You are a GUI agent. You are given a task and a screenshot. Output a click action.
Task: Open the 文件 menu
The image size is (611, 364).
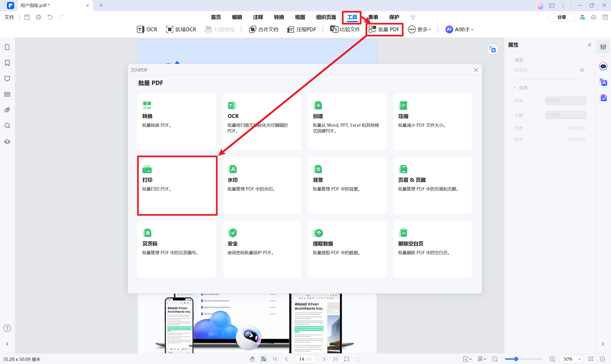click(9, 17)
